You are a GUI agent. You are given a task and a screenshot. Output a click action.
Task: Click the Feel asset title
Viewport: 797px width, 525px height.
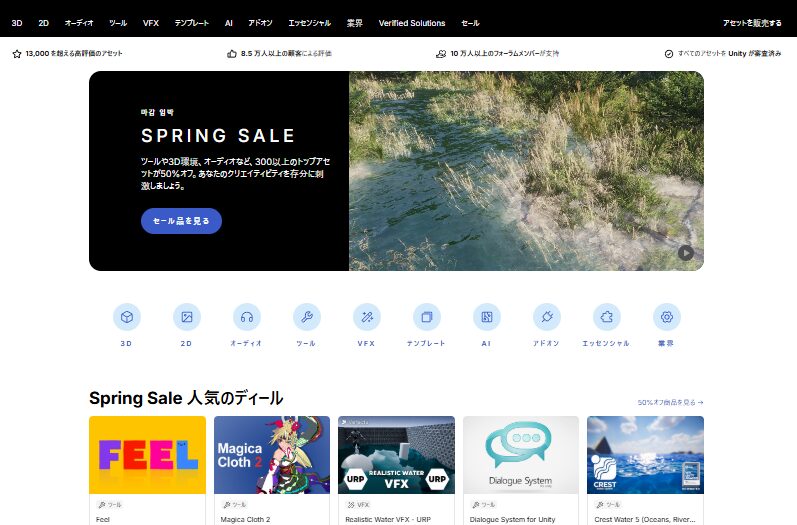[103, 519]
